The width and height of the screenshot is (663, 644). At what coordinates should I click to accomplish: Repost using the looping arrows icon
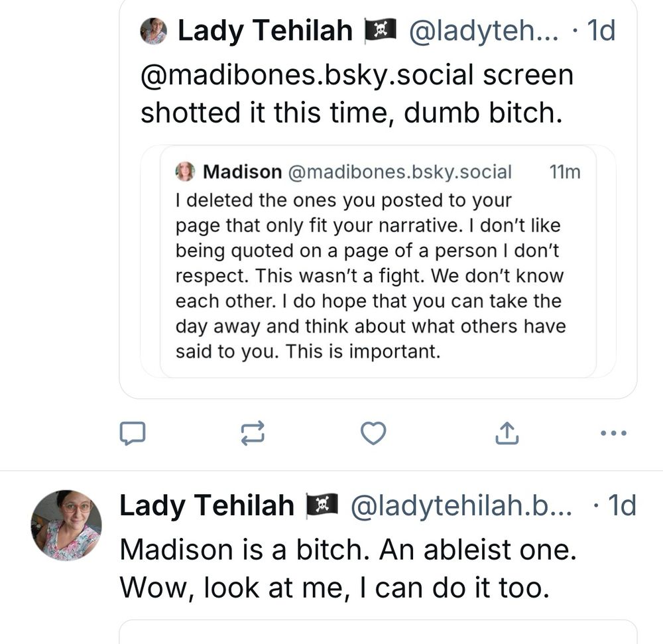point(253,433)
